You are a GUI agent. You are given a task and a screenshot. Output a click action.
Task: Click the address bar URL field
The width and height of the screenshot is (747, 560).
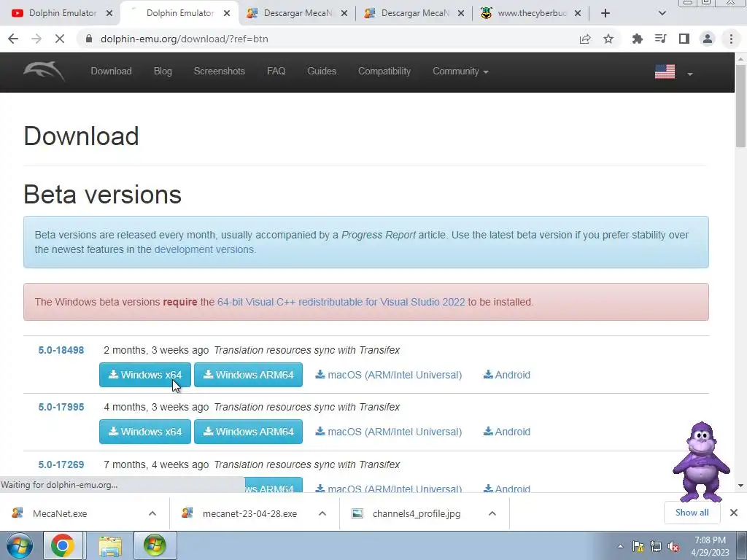329,39
